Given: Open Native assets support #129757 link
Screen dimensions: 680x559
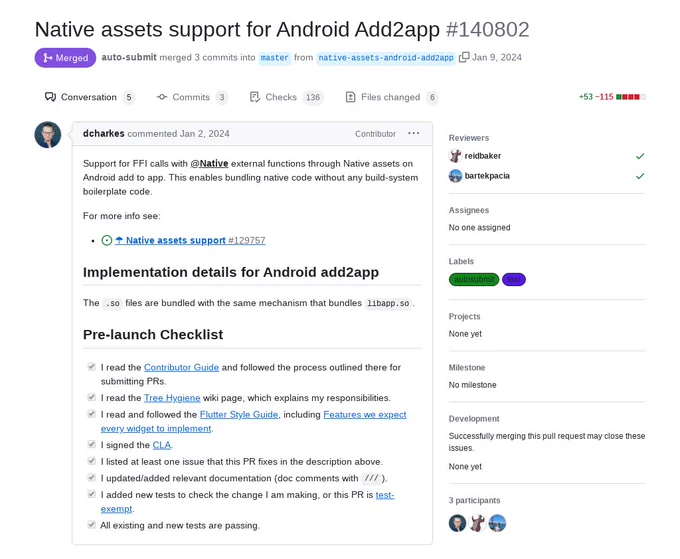Looking at the screenshot, I should tap(190, 240).
